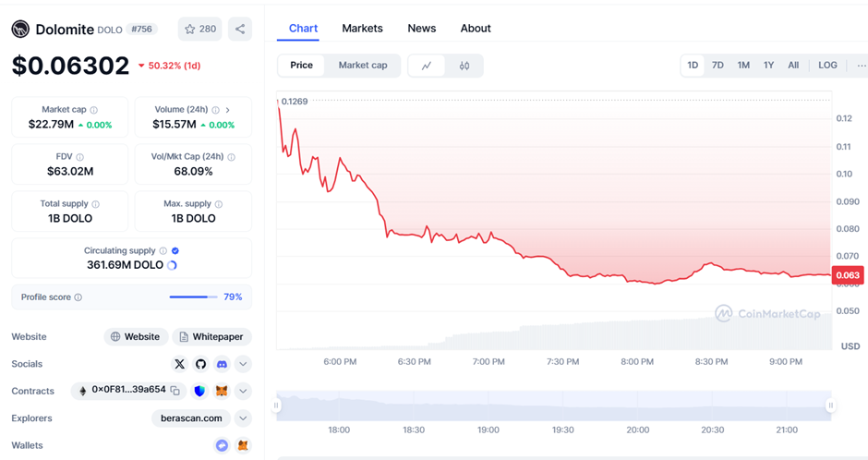Set chart range to All
Screen dimensions: 868x460
[793, 66]
